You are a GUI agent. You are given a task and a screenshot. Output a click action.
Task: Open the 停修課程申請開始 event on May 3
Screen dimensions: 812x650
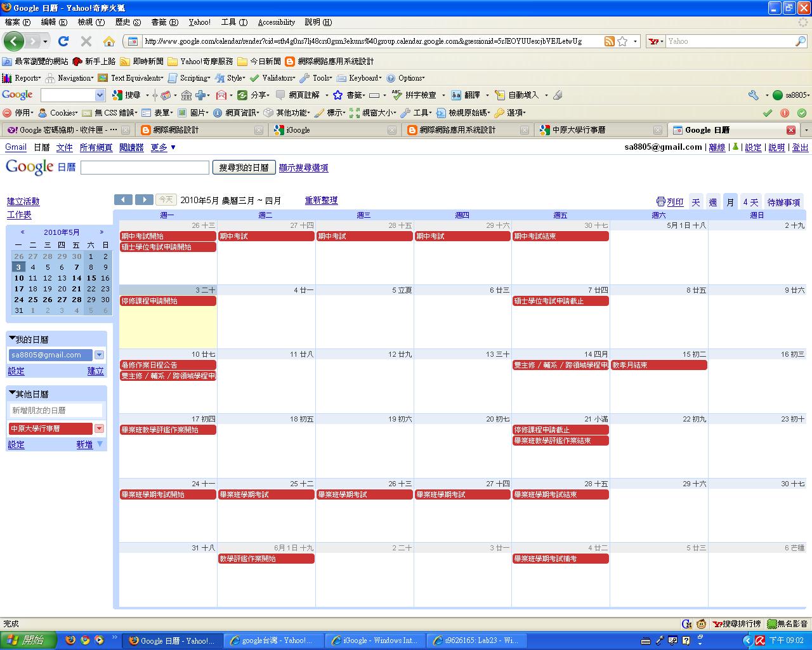coord(167,301)
